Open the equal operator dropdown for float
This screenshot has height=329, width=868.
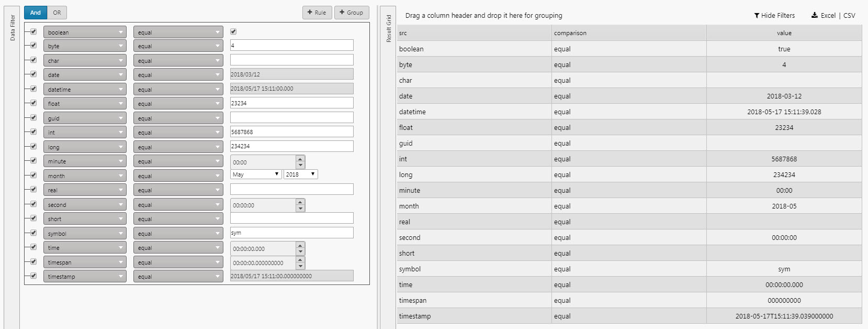(178, 104)
